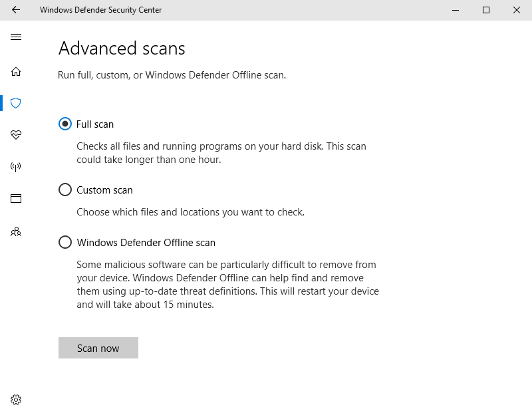
Task: Open Firewall & network protection icon
Action: click(16, 167)
